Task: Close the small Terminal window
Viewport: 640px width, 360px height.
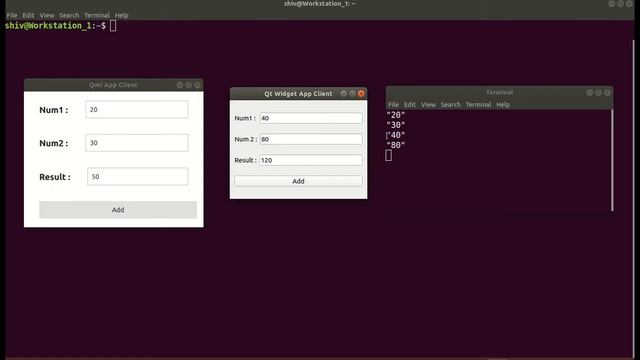Action: click(x=607, y=93)
